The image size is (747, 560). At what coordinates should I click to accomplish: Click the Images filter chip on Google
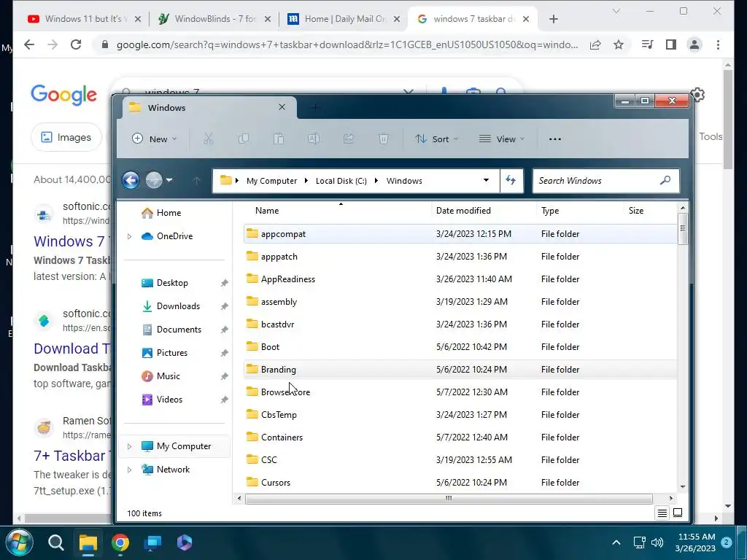pos(66,137)
